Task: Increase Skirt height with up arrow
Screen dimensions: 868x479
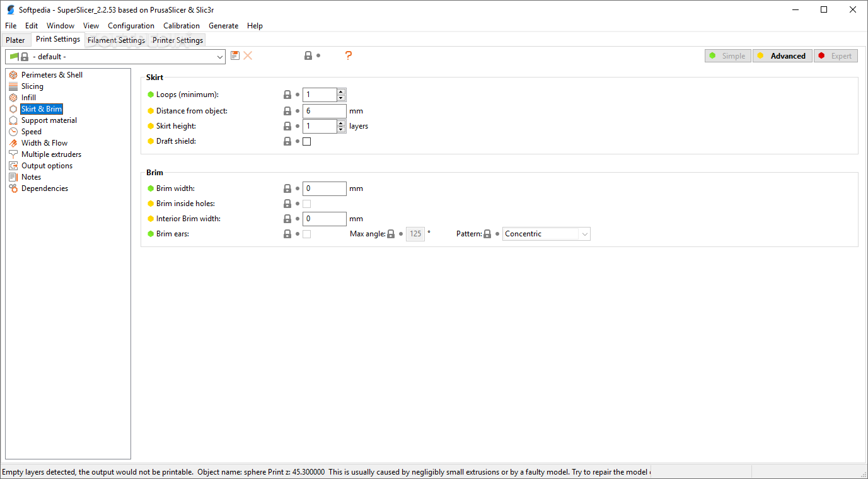Action: pyautogui.click(x=341, y=123)
